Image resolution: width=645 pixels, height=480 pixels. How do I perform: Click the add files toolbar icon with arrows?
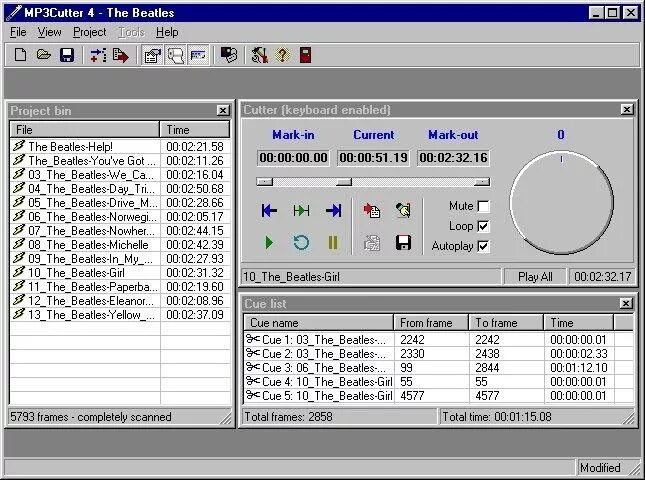pyautogui.click(x=98, y=55)
